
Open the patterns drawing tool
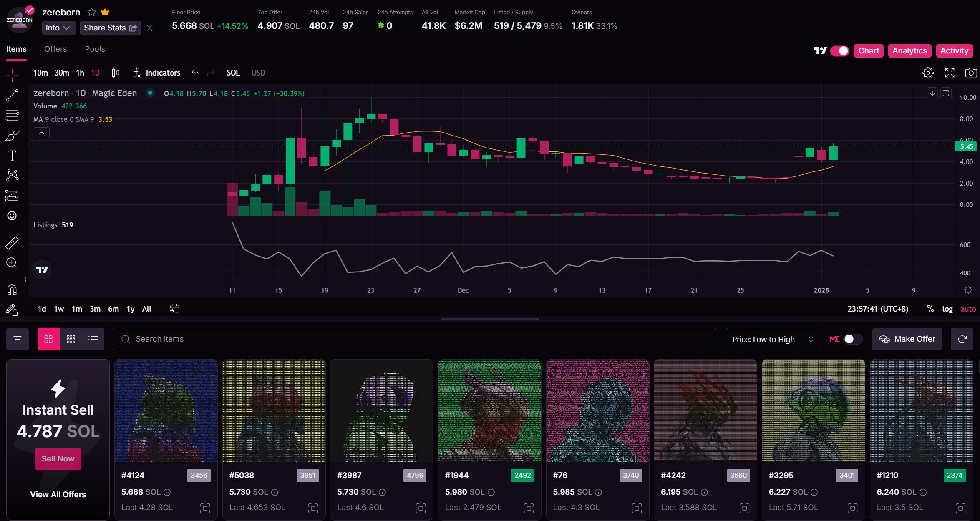12,175
